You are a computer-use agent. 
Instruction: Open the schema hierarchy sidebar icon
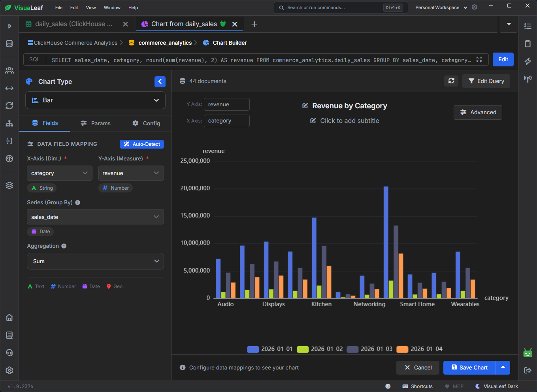(x=9, y=123)
